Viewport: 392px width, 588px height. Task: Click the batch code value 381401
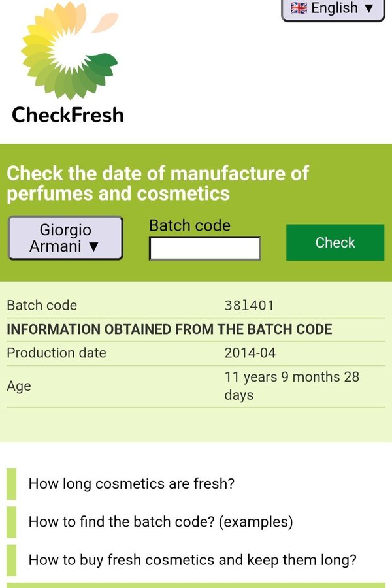(x=249, y=305)
